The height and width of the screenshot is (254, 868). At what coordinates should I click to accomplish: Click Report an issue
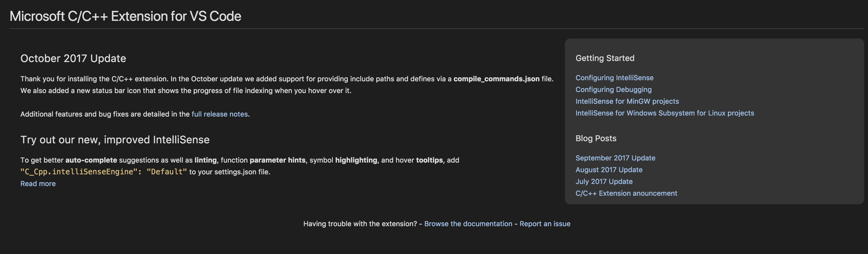click(x=545, y=224)
